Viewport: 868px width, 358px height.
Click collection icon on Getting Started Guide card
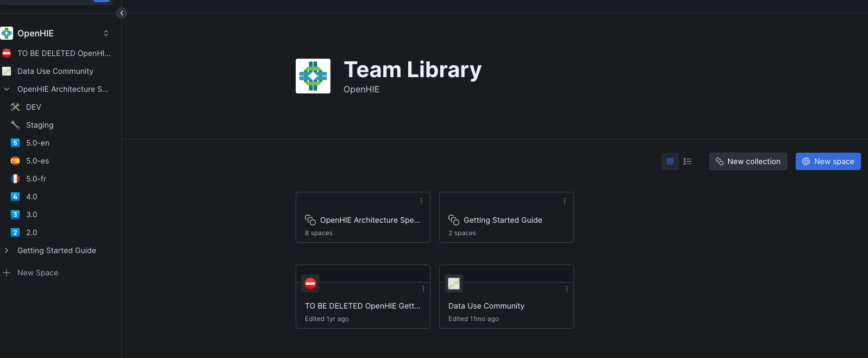tap(454, 220)
